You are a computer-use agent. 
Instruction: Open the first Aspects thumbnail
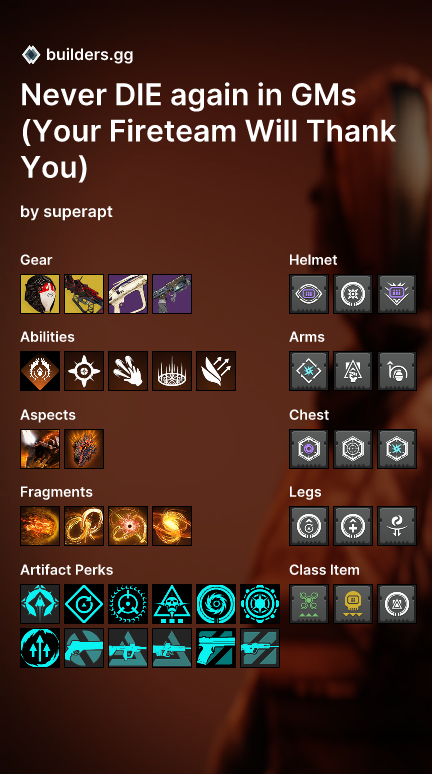tap(40, 449)
